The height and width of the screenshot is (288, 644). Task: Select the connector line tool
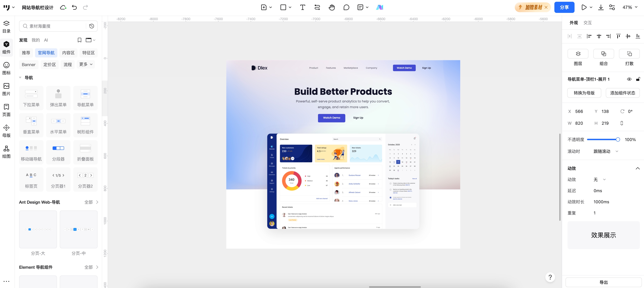[x=317, y=7]
